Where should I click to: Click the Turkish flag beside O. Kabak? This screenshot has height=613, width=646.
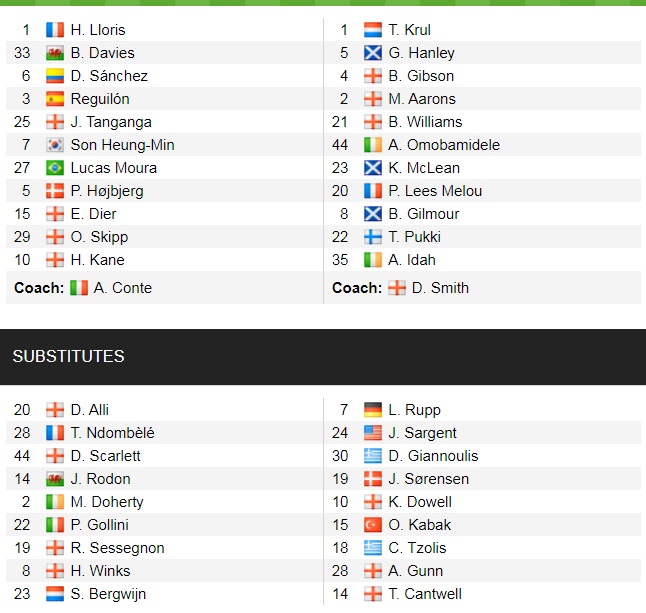[x=372, y=525]
